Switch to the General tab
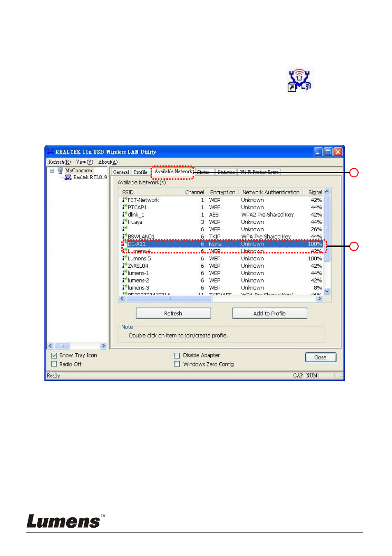 pos(121,172)
